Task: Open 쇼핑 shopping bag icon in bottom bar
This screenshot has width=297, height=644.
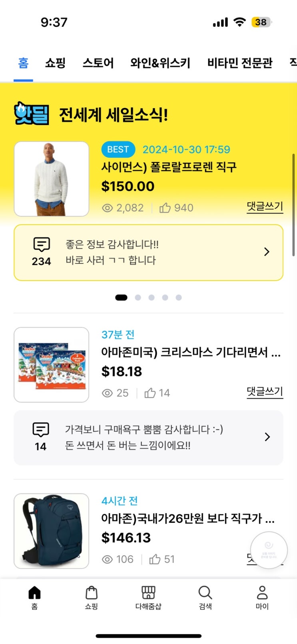Action: (x=92, y=592)
